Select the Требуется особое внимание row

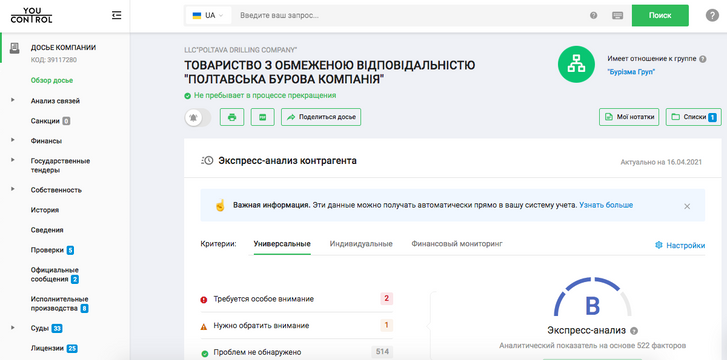pos(297,299)
